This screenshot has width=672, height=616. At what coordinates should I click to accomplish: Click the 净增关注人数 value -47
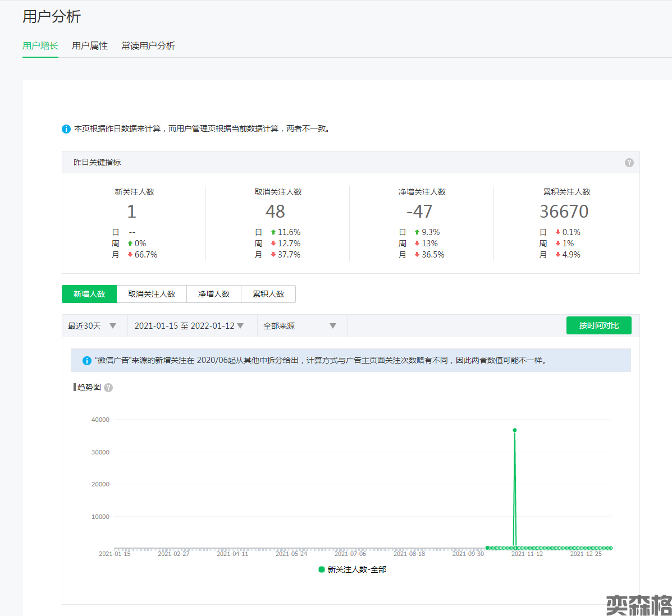419,212
